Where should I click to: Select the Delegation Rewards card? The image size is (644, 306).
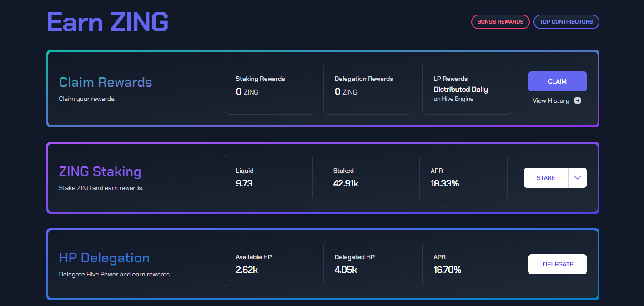coord(368,89)
